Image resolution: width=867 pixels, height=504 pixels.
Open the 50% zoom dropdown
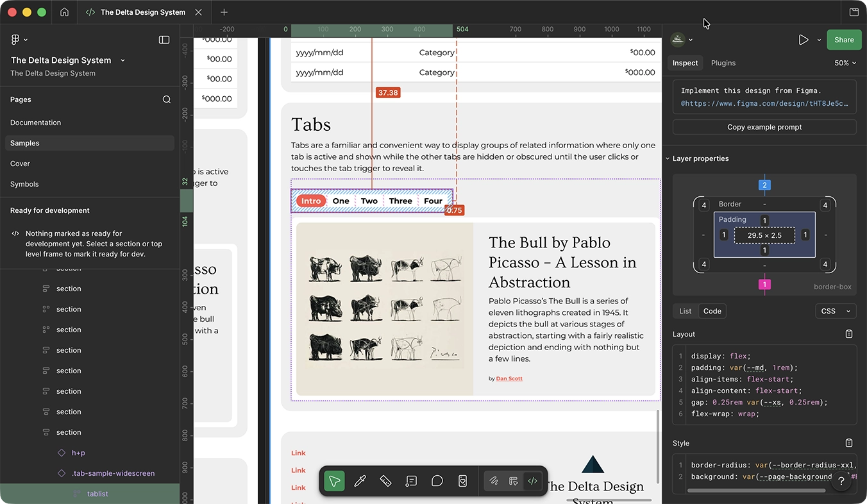pos(845,63)
